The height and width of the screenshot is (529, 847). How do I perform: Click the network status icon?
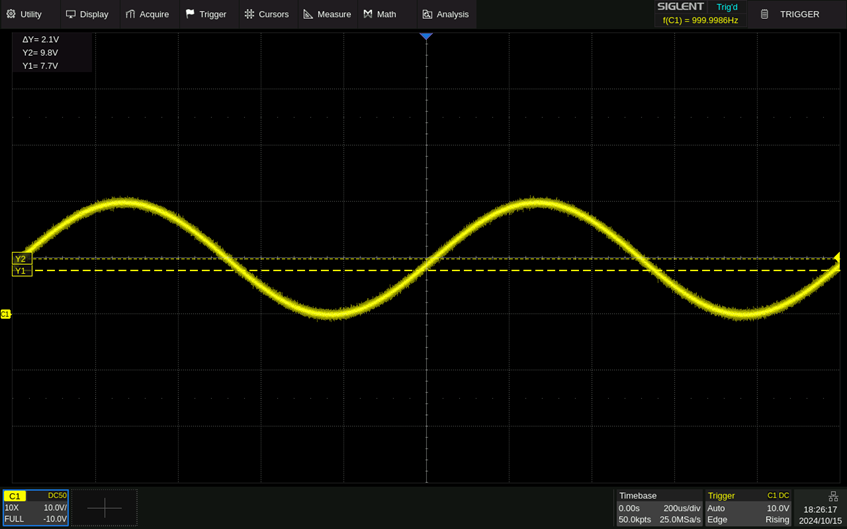pos(833,496)
